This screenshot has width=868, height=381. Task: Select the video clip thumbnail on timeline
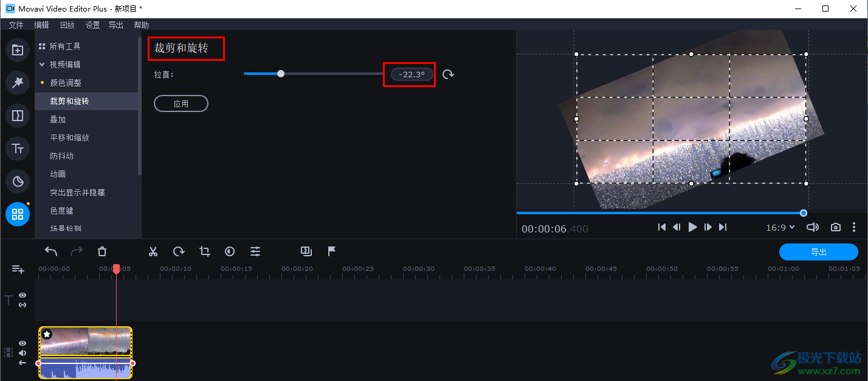(x=86, y=341)
